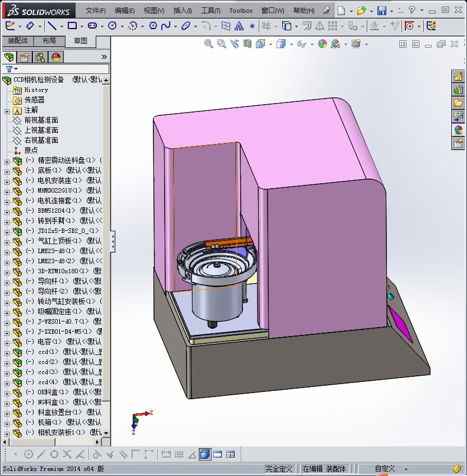Select the 前视基准面 plane
The width and height of the screenshot is (467, 476).
(41, 120)
